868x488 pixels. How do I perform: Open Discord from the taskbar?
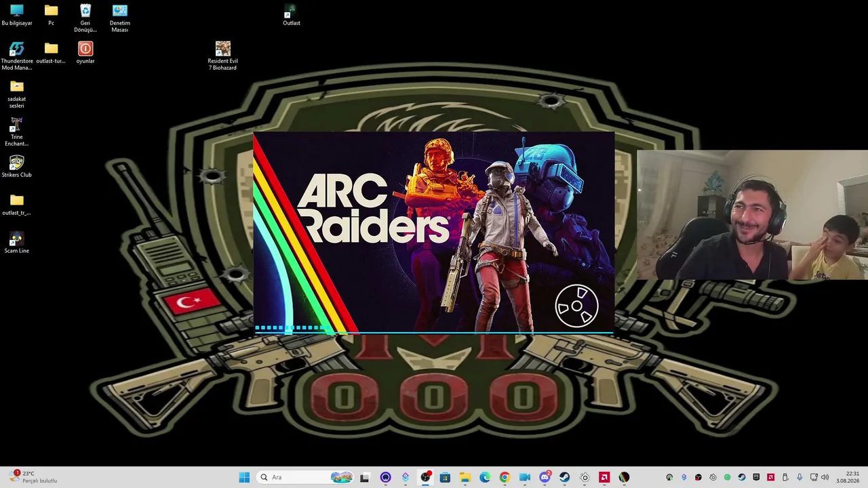point(545,477)
